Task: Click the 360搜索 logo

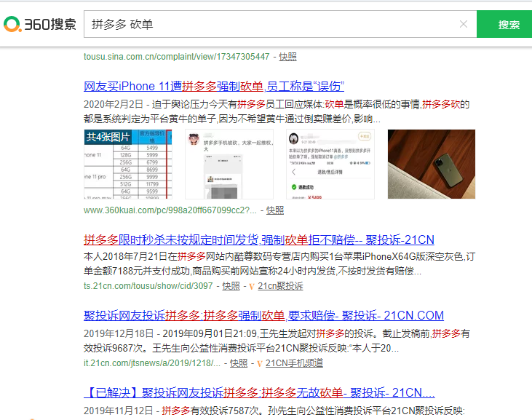Action: [40, 24]
